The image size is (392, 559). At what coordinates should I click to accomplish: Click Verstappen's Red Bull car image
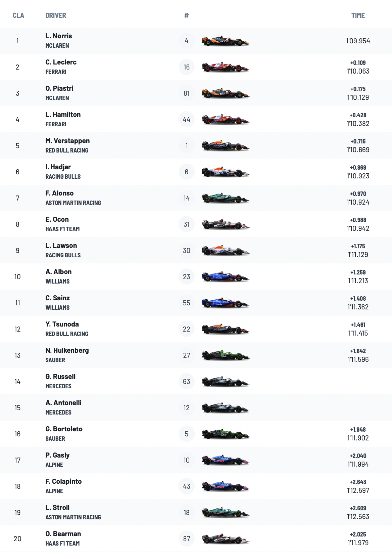click(226, 146)
